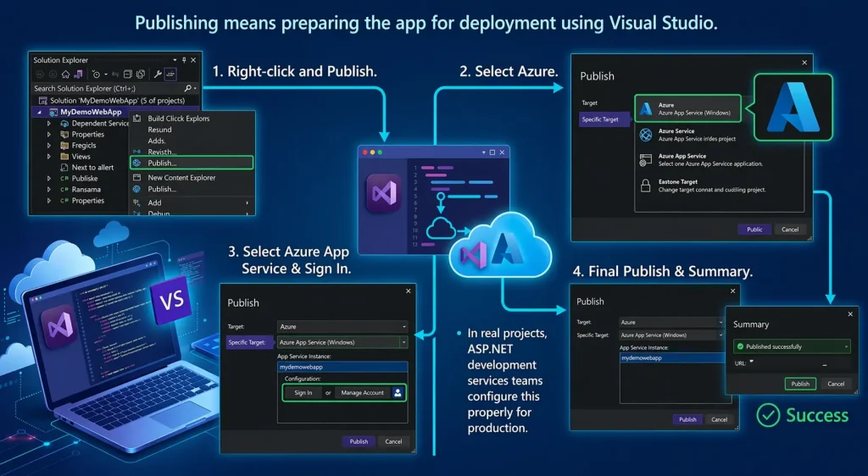
Task: Click the Manage Account button
Action: click(363, 392)
